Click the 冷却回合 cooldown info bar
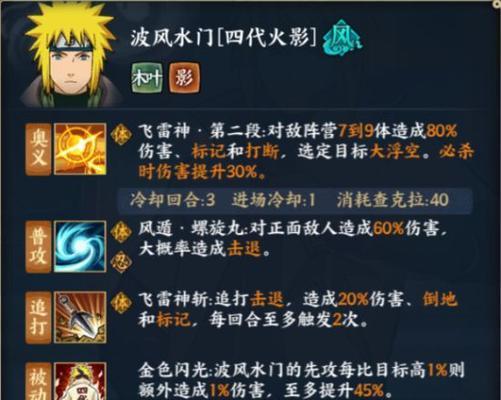This screenshot has height=400, width=501. (295, 200)
